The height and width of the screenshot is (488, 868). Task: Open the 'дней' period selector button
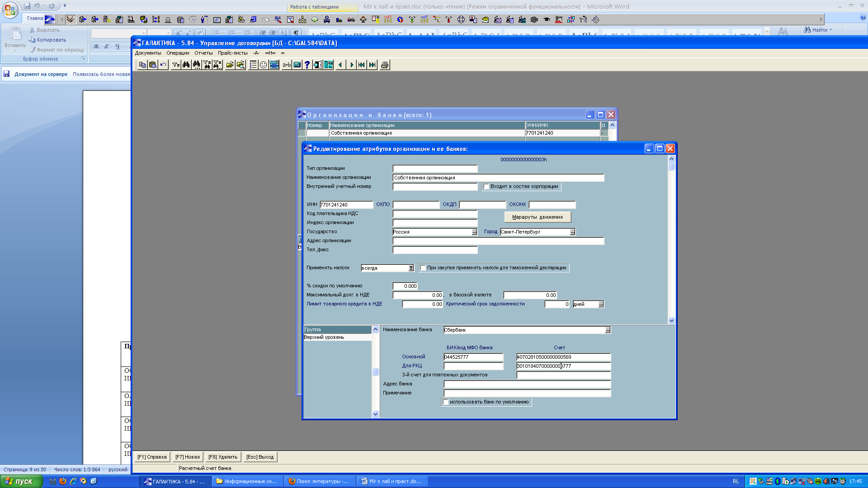(601, 304)
